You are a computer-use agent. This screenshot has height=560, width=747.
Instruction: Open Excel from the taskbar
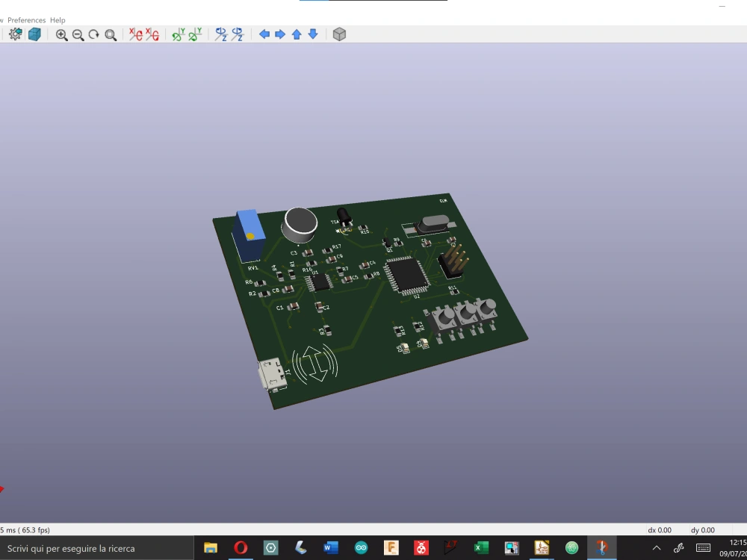(481, 548)
